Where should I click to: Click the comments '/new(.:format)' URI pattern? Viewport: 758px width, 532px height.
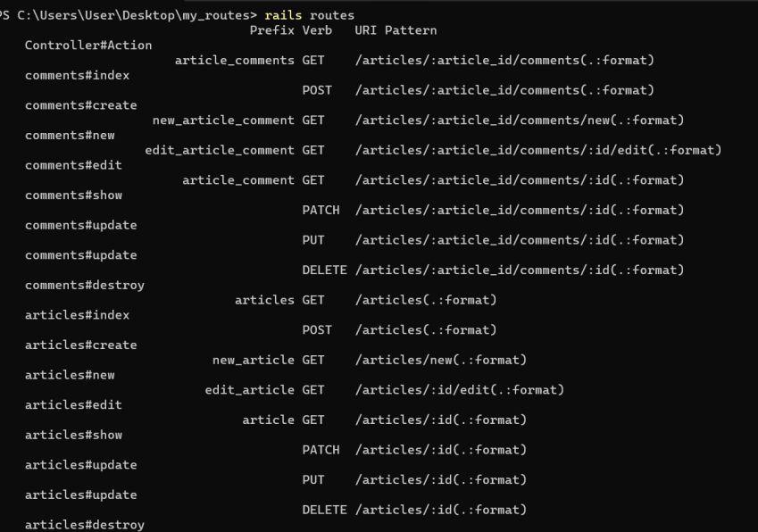pos(519,121)
